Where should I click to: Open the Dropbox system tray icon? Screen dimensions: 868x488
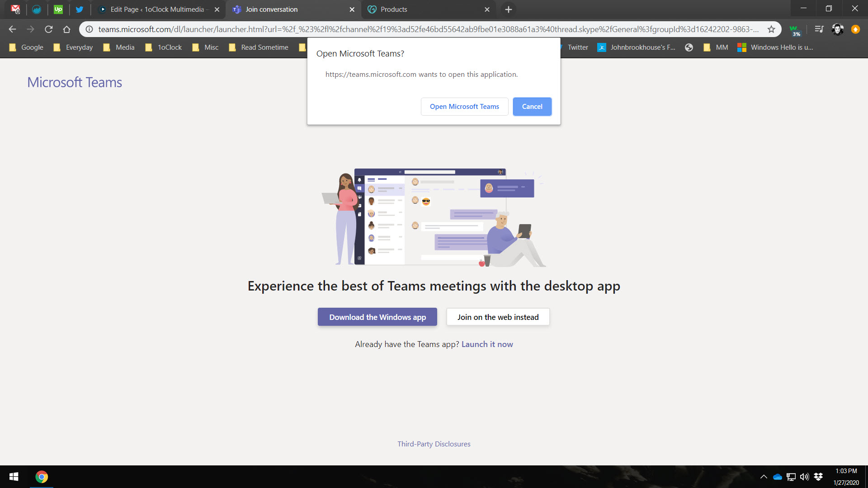coord(818,477)
